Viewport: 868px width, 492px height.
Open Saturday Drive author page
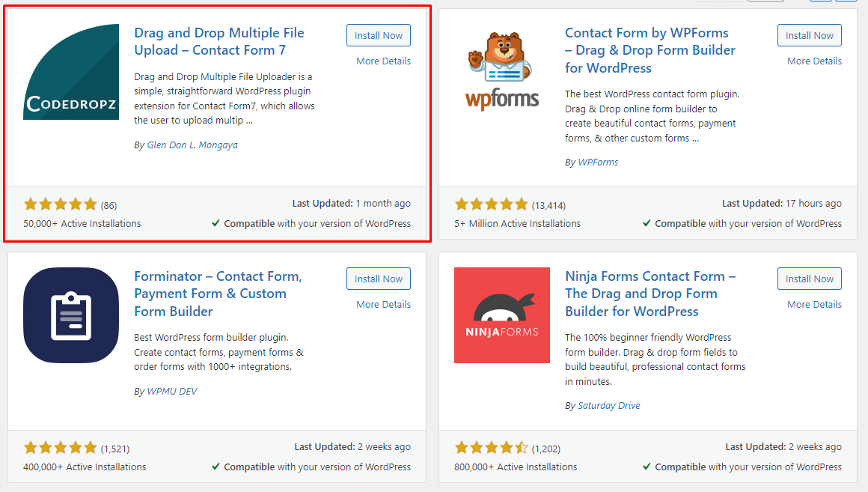click(x=609, y=406)
